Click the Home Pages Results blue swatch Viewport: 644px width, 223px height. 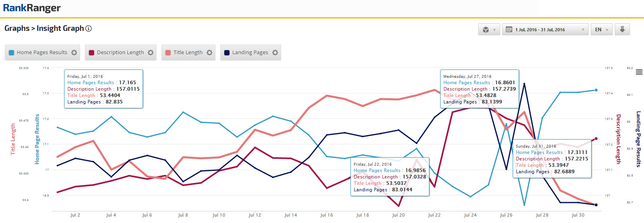[x=11, y=53]
